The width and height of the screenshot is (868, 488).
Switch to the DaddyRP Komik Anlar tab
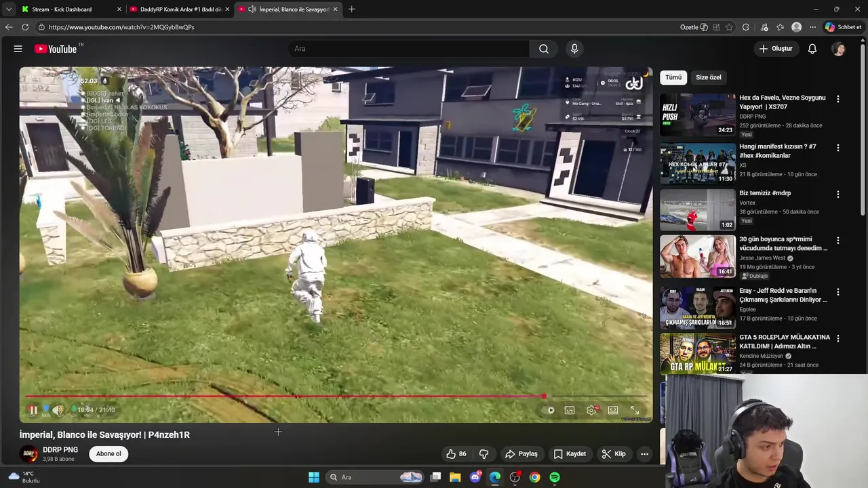point(180,9)
